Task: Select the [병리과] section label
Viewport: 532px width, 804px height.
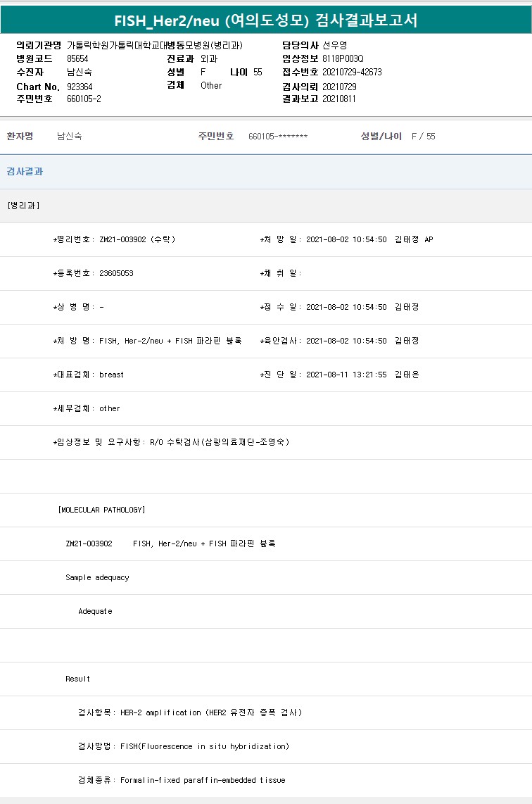Action: [24, 205]
